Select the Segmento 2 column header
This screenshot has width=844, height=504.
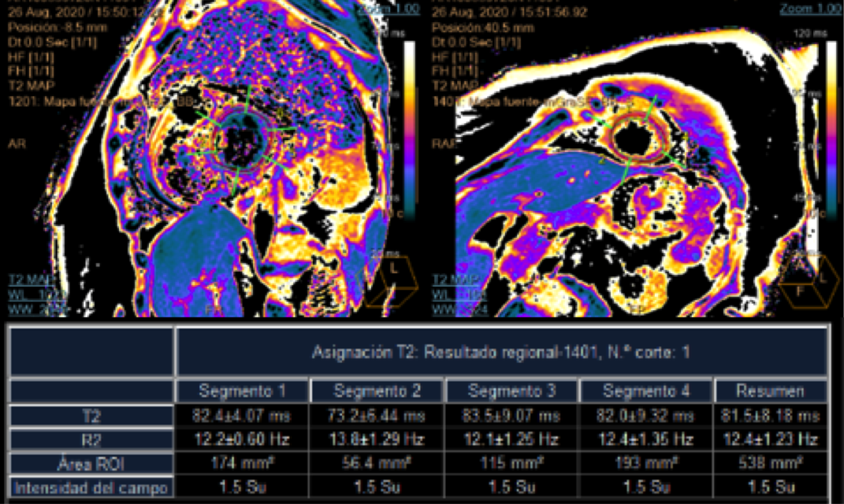point(376,391)
